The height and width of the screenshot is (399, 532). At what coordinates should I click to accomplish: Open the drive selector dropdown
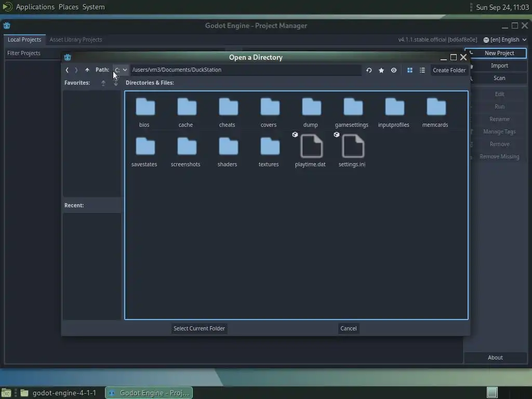(x=121, y=70)
